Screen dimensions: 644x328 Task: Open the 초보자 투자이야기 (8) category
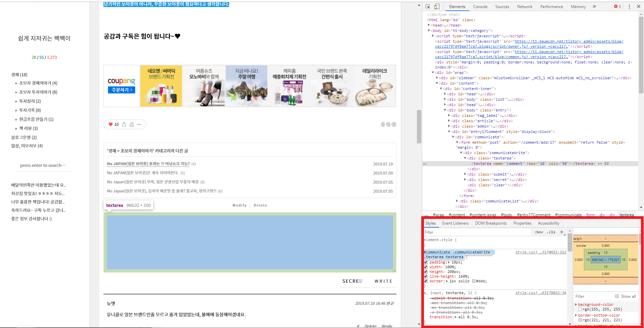click(x=38, y=92)
